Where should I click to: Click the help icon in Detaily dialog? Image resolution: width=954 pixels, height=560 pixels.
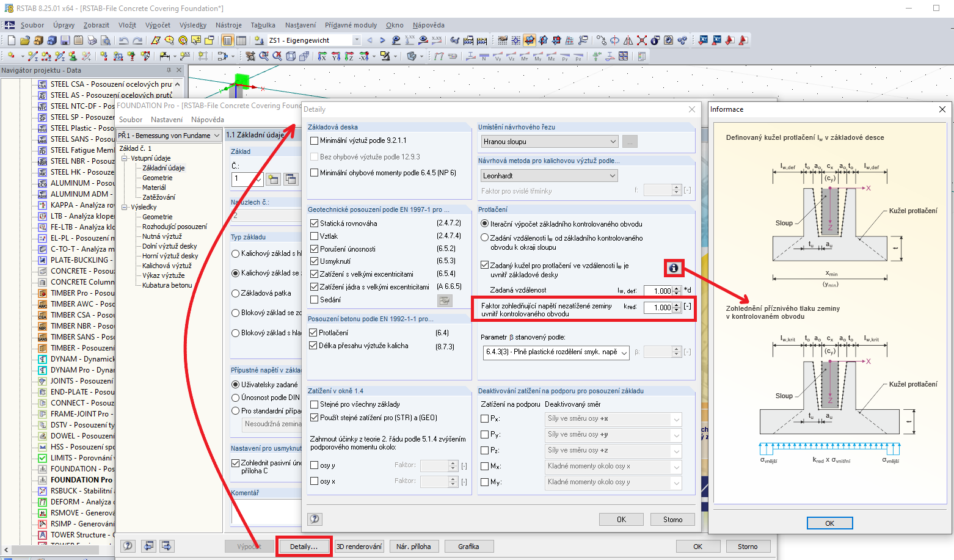pyautogui.click(x=315, y=519)
